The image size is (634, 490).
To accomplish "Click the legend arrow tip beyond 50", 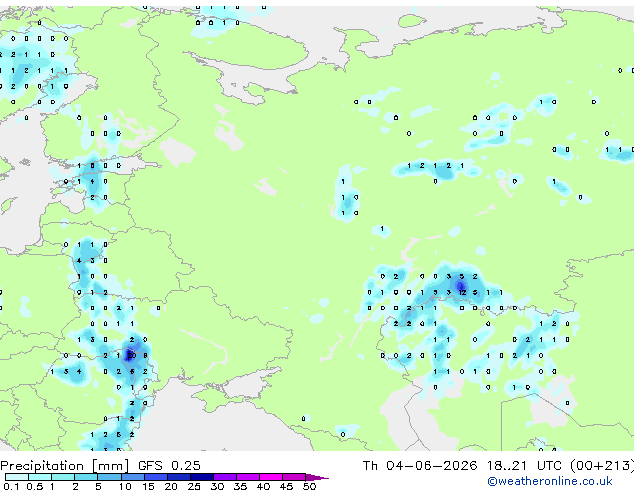I will point(317,477).
